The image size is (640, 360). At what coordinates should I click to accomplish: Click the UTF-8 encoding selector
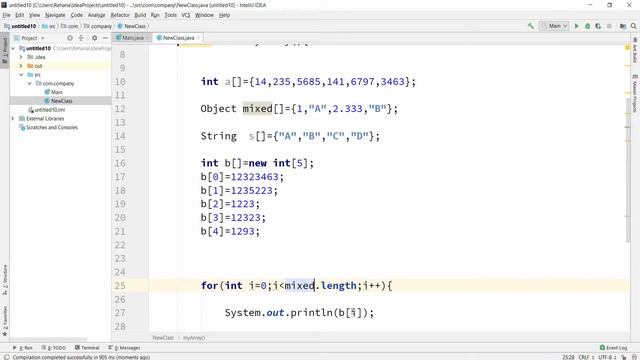pos(607,357)
